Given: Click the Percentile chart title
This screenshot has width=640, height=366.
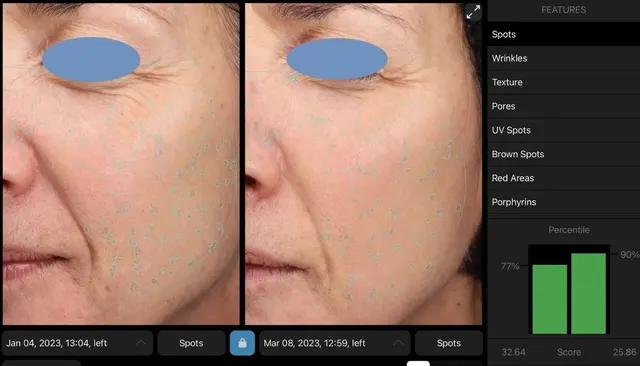Looking at the screenshot, I should point(569,230).
